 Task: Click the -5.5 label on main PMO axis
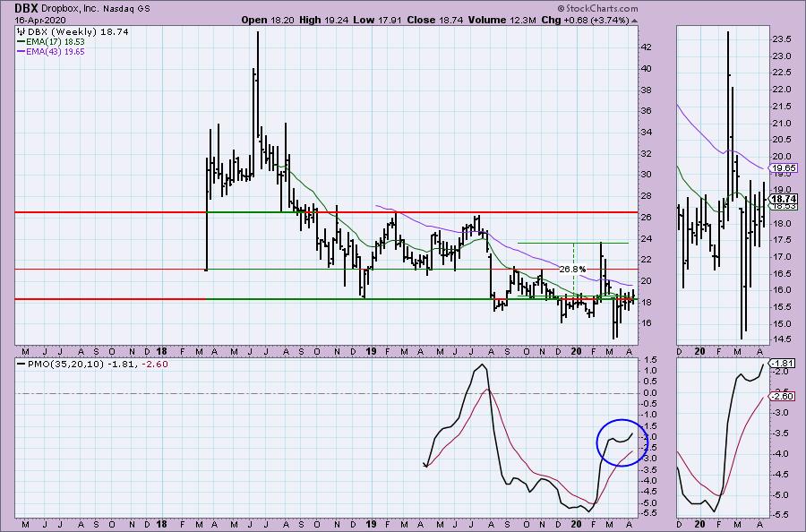pyautogui.click(x=647, y=513)
